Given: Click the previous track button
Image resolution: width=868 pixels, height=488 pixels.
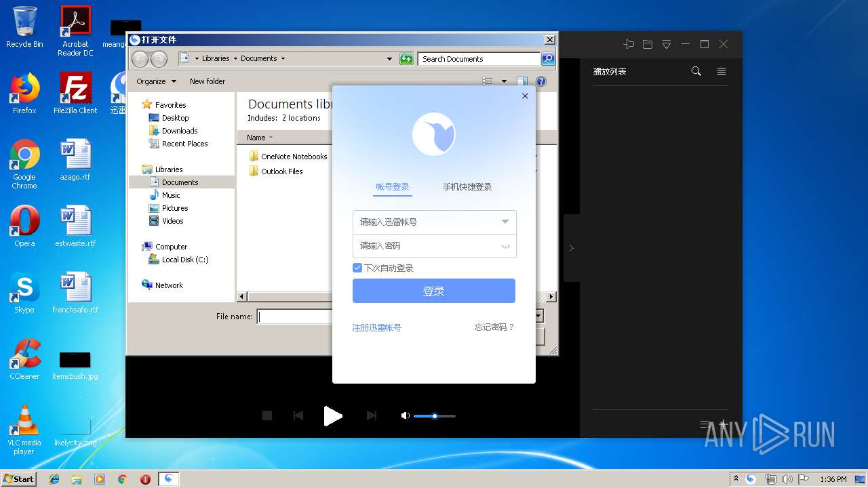Looking at the screenshot, I should coord(298,415).
